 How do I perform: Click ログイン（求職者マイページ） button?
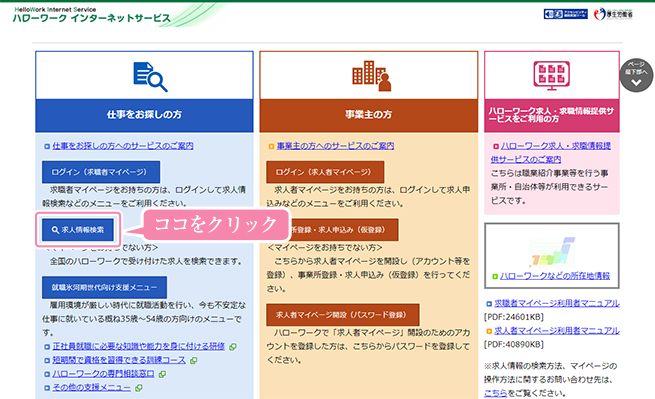click(x=101, y=172)
